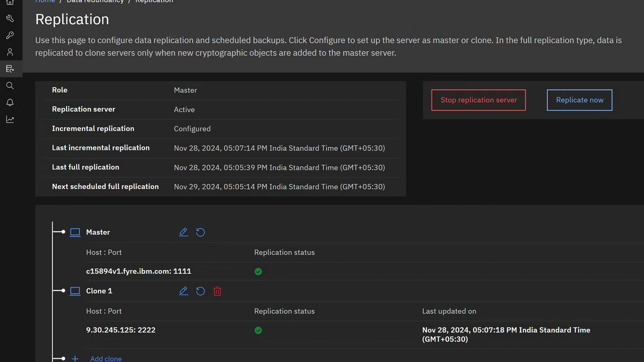Image resolution: width=644 pixels, height=362 pixels.
Task: Click Clone 1's green replication status checkmark
Action: pos(258,330)
